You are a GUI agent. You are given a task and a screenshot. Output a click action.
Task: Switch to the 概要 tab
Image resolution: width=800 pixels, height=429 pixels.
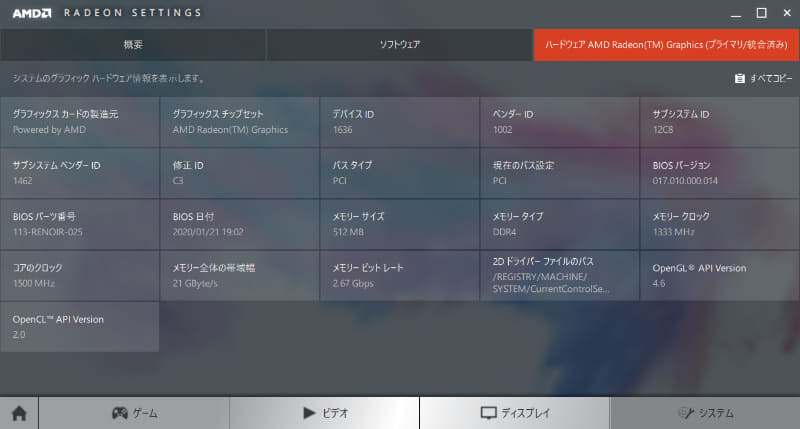coord(133,45)
